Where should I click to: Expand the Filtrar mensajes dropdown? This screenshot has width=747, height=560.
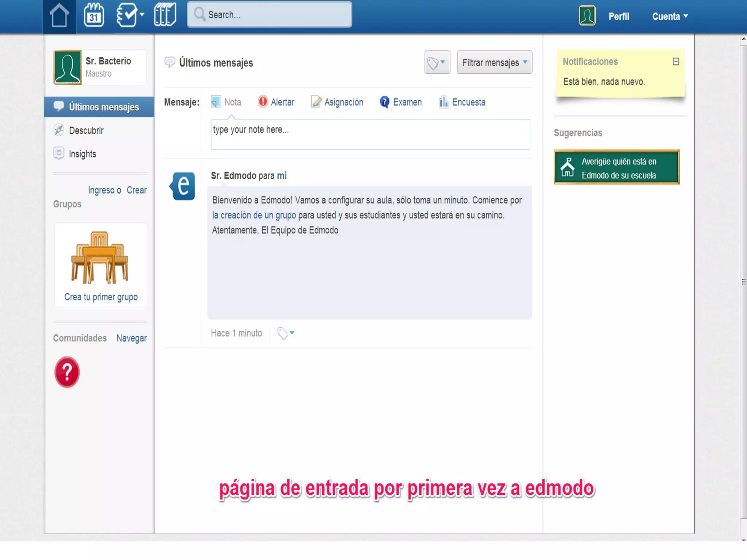(494, 63)
